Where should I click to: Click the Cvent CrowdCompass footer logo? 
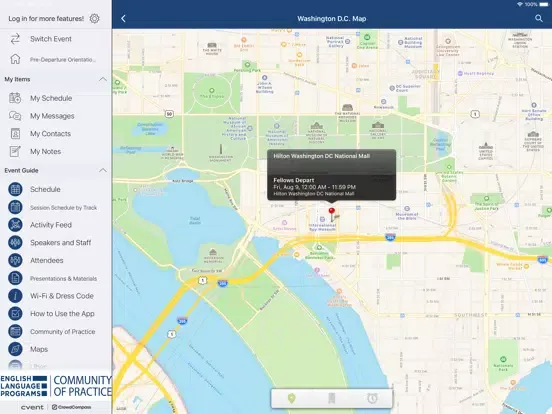[56, 407]
